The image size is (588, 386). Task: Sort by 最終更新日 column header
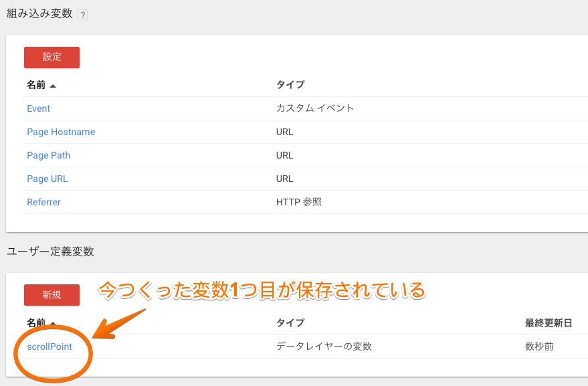pyautogui.click(x=548, y=323)
